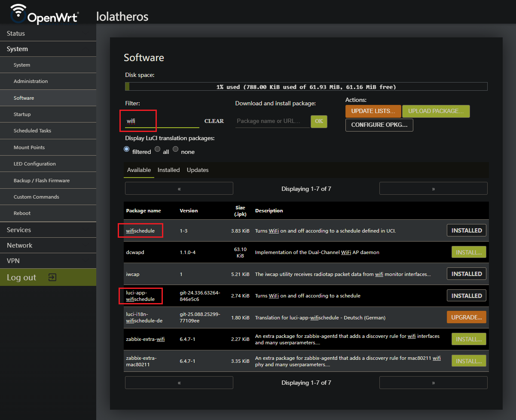Image resolution: width=516 pixels, height=420 pixels.
Task: Open the Reboot page
Action: click(x=48, y=213)
